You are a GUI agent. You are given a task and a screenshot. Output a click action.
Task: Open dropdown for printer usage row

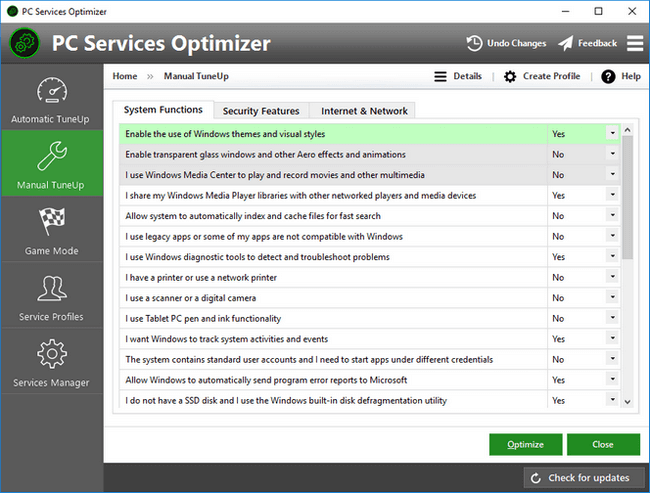(x=612, y=277)
